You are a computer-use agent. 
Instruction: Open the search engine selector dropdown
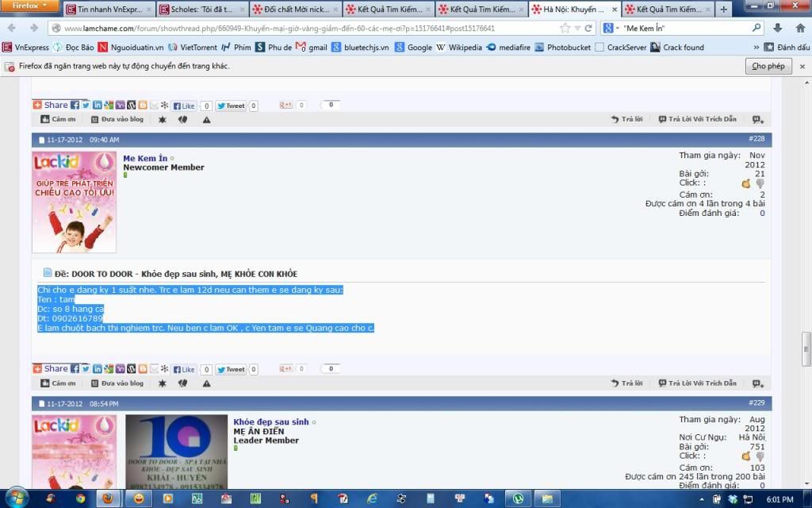611,28
